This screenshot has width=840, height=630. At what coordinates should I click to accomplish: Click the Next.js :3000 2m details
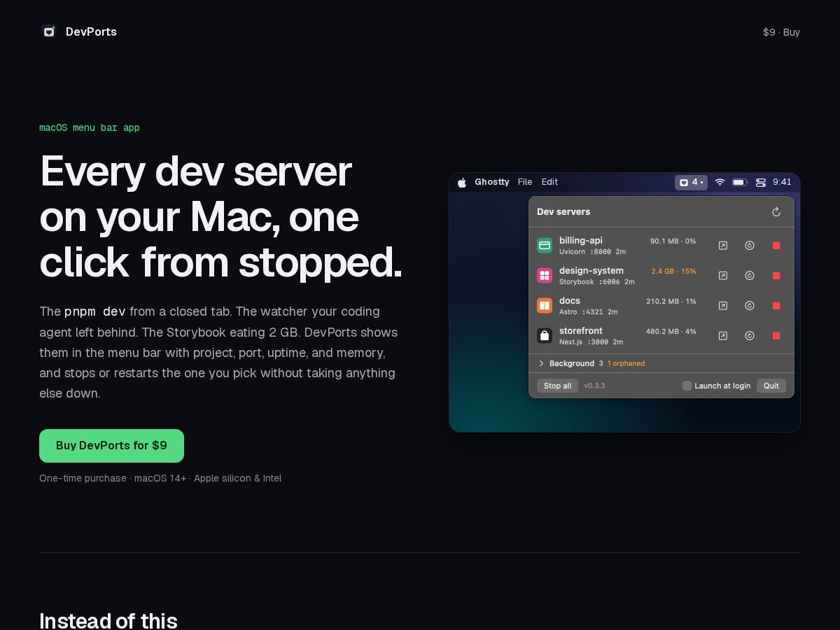tap(591, 342)
